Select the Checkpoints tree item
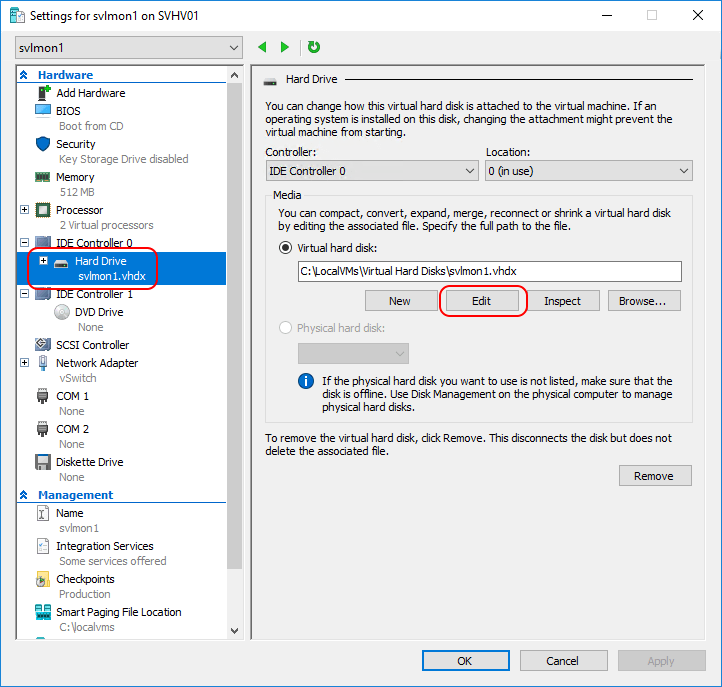Image resolution: width=722 pixels, height=687 pixels. [85, 579]
